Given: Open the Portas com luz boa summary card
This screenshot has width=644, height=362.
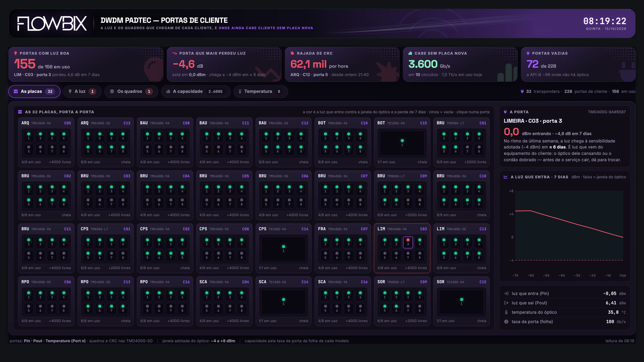Looking at the screenshot, I should pyautogui.click(x=86, y=64).
